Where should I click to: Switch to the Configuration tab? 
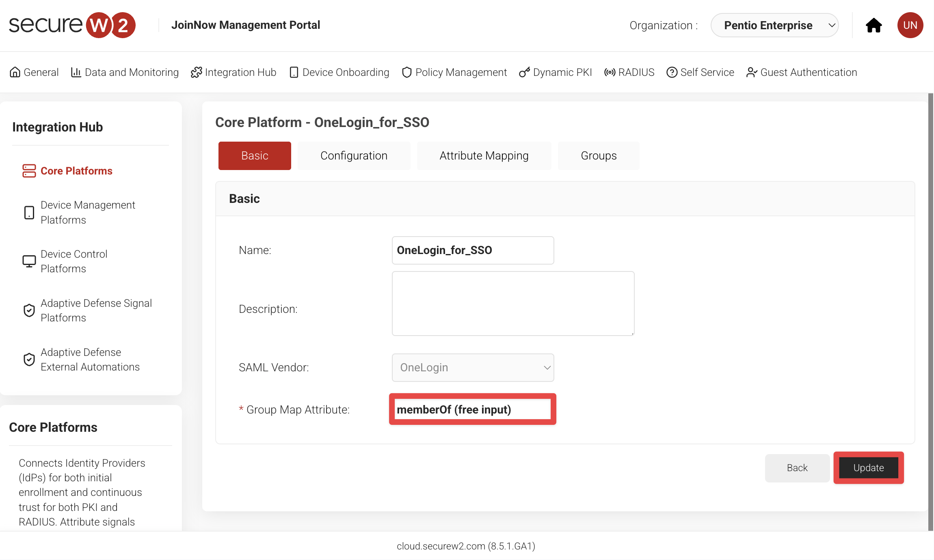point(354,156)
